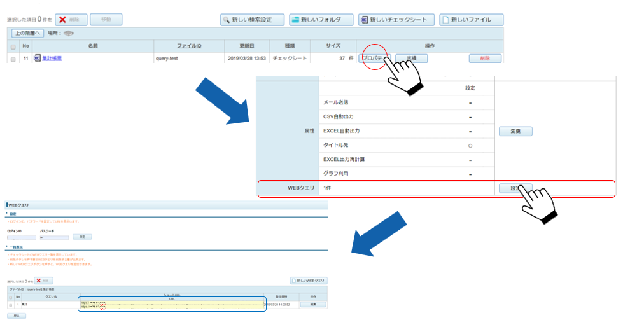This screenshot has width=644, height=327.
Task: Open プロパティ for 集計帳票
Action: coord(374,59)
